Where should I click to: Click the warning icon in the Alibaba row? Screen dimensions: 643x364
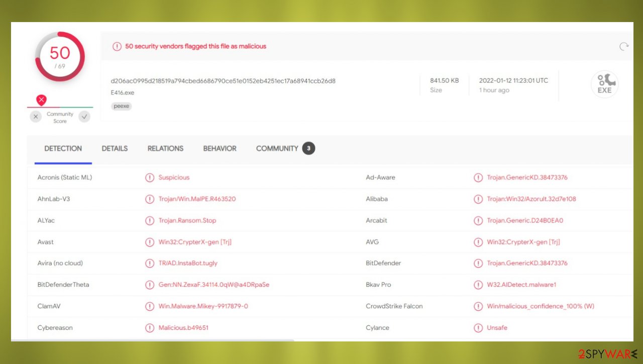pyautogui.click(x=478, y=199)
